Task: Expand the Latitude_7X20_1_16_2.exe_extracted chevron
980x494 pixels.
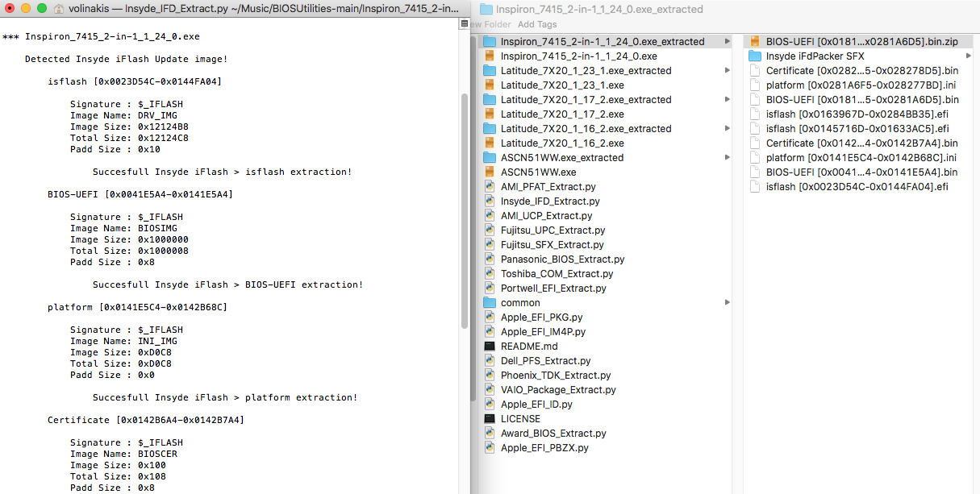Action: 728,129
